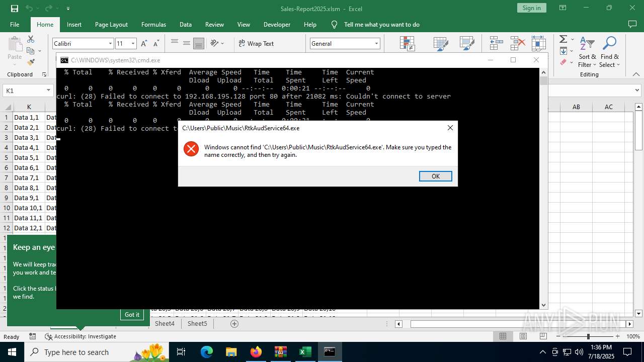Select cell Data 5,1
The image size is (644, 362).
point(29,157)
